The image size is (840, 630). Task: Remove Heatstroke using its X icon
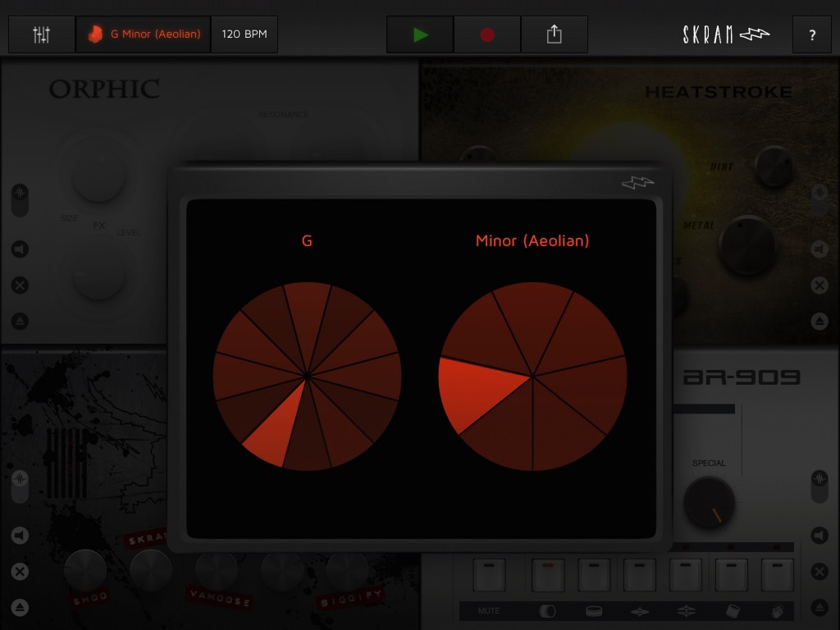tap(819, 285)
